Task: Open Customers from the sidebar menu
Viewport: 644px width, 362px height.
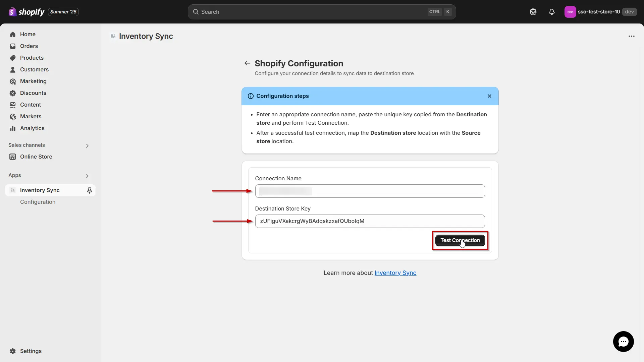Action: pyautogui.click(x=35, y=69)
